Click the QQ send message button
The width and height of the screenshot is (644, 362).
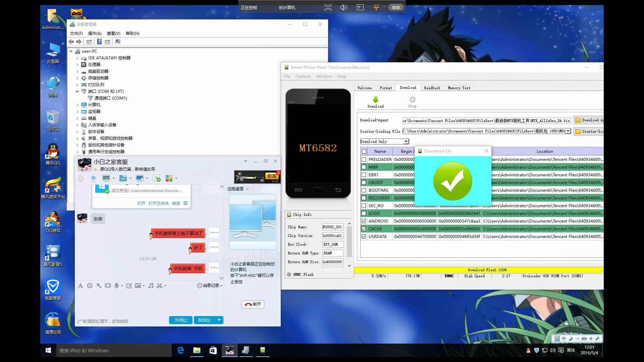204,320
